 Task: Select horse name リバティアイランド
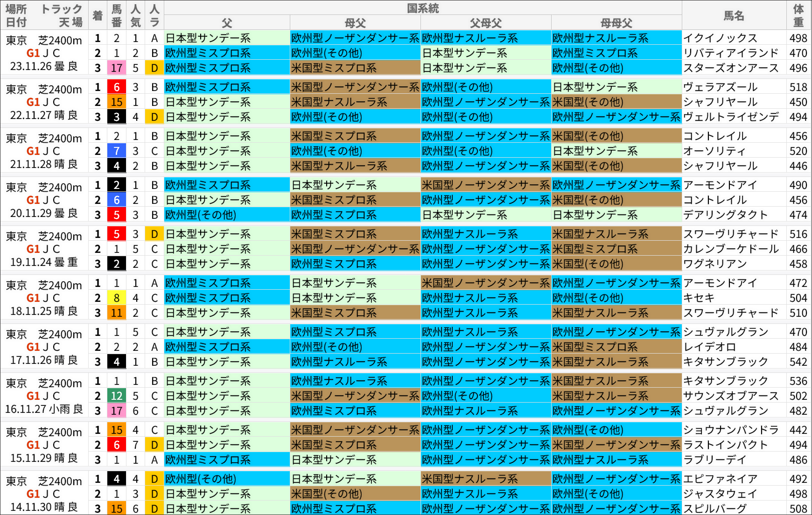731,53
